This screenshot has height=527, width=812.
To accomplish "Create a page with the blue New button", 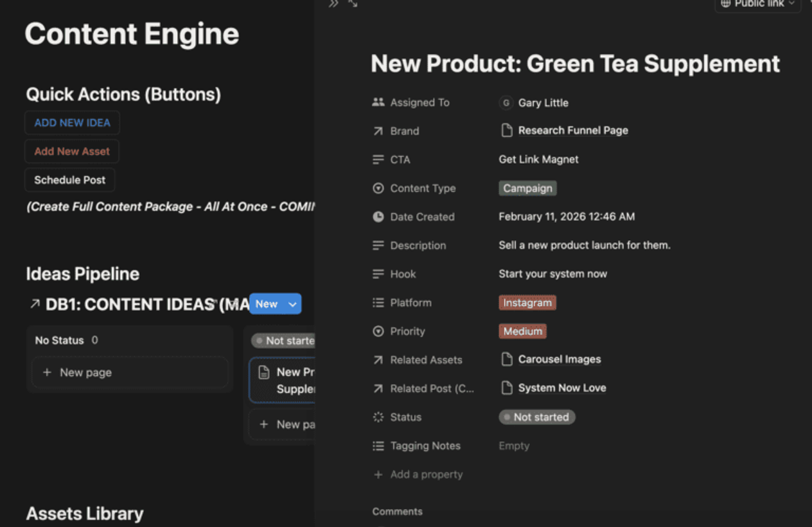I will pos(267,304).
